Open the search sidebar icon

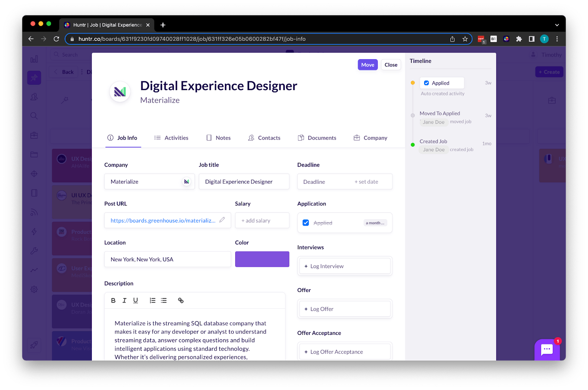coord(34,116)
